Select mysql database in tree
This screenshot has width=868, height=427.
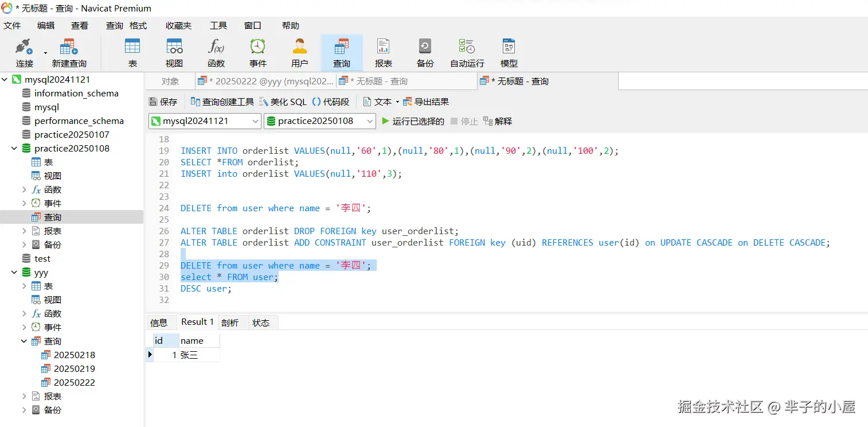46,107
